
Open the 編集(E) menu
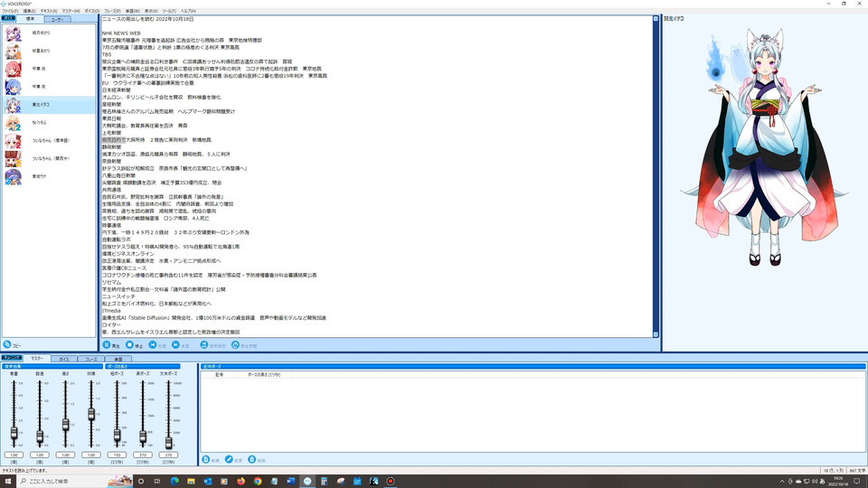pos(29,11)
